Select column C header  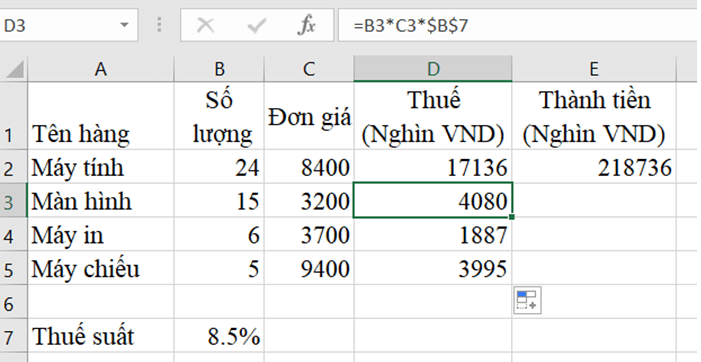click(309, 69)
